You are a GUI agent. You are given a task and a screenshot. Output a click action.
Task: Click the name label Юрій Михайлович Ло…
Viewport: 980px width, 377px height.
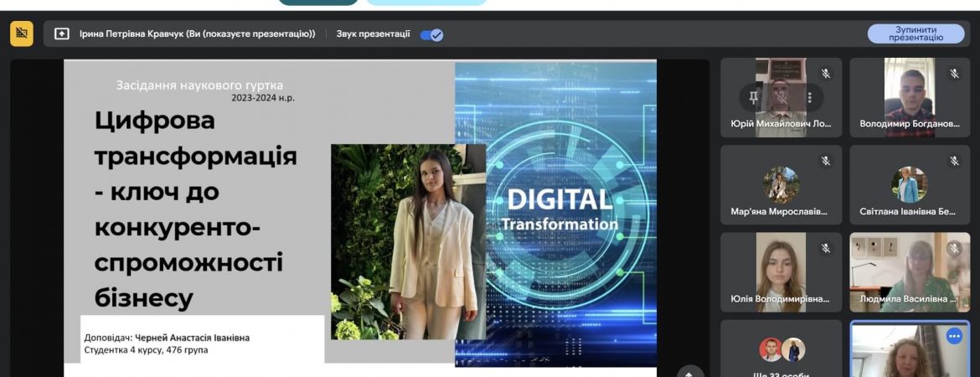pos(781,124)
